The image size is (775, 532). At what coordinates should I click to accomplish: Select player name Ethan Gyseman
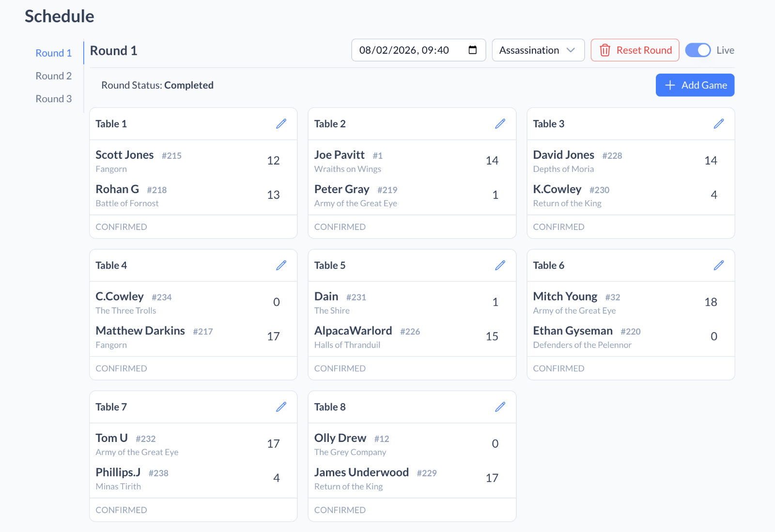tap(573, 331)
